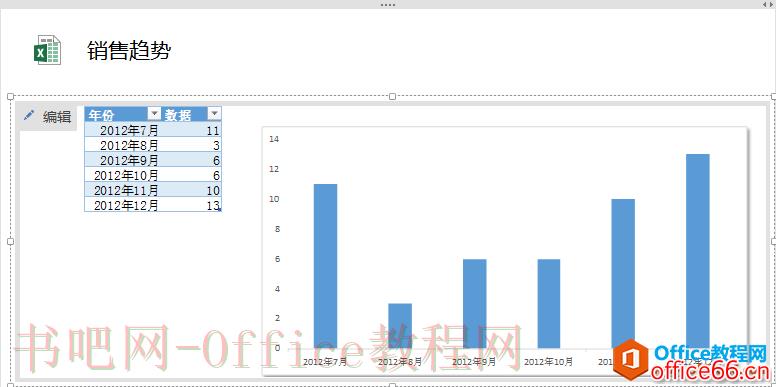The width and height of the screenshot is (776, 387).
Task: Click the value 10 in the table
Action: coord(213,190)
